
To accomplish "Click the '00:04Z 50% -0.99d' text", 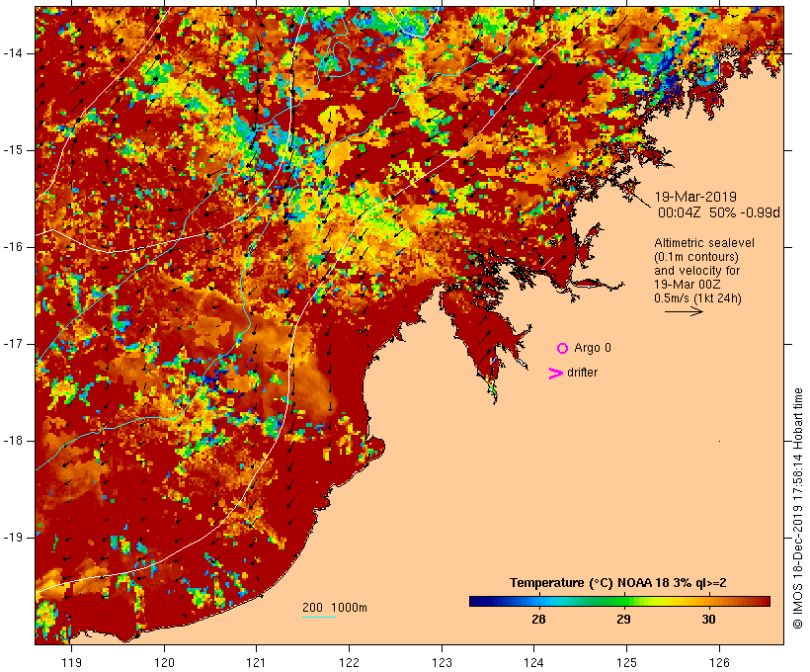I will [718, 212].
